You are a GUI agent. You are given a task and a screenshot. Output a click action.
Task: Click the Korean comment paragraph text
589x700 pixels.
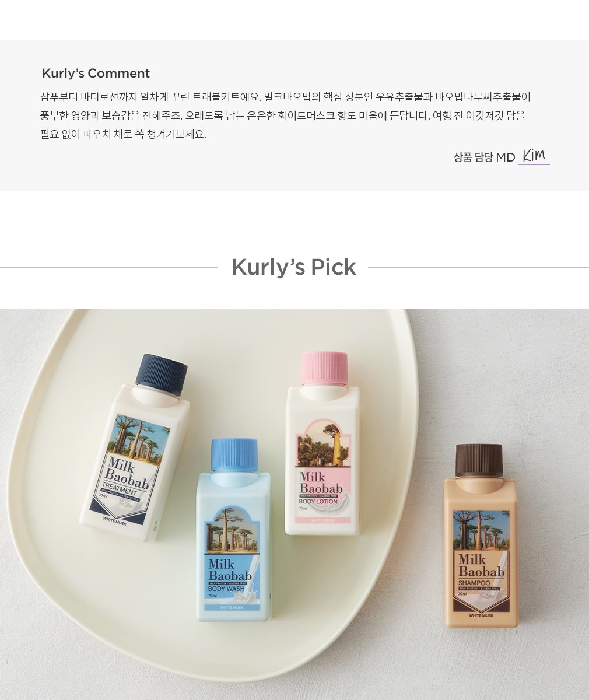click(x=285, y=116)
